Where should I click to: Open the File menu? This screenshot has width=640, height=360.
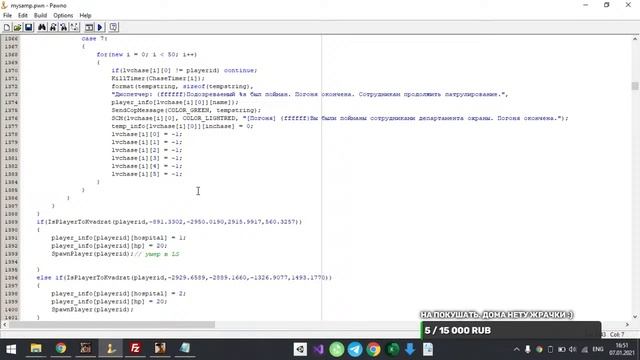[x=7, y=16]
